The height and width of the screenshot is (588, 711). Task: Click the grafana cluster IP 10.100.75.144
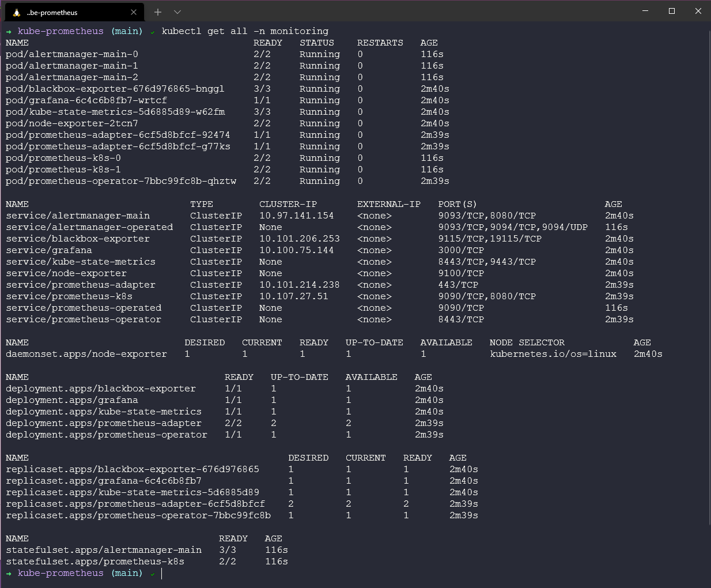pyautogui.click(x=296, y=250)
